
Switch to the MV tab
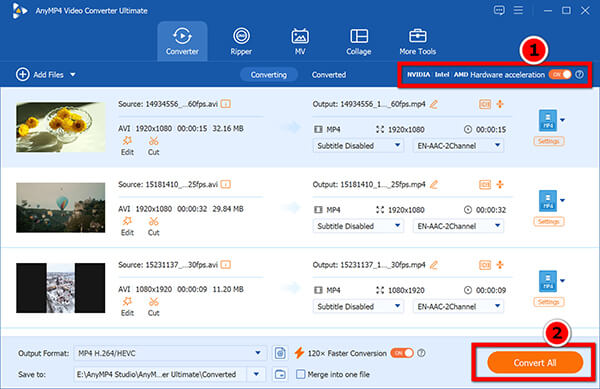coord(300,41)
